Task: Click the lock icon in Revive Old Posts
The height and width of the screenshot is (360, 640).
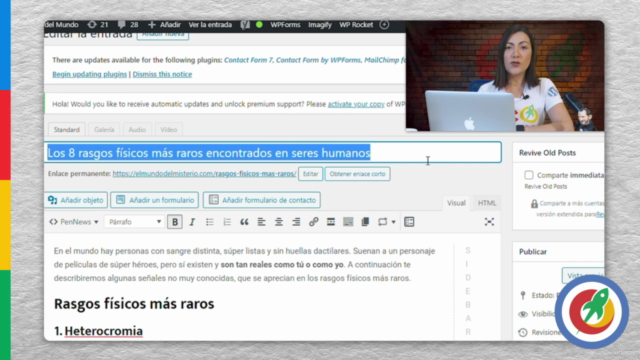Action: pyautogui.click(x=534, y=203)
